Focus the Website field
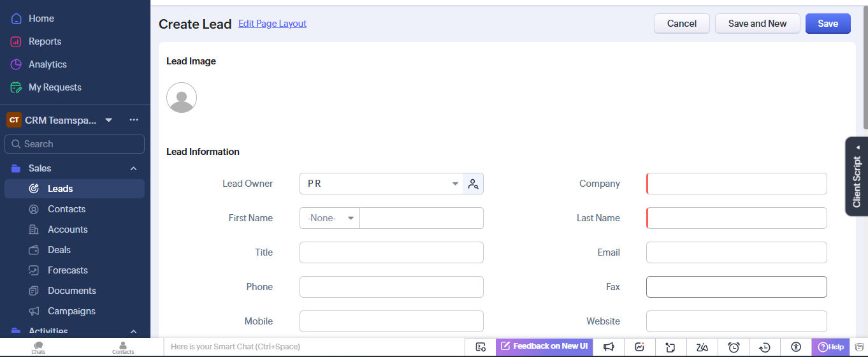 (737, 321)
